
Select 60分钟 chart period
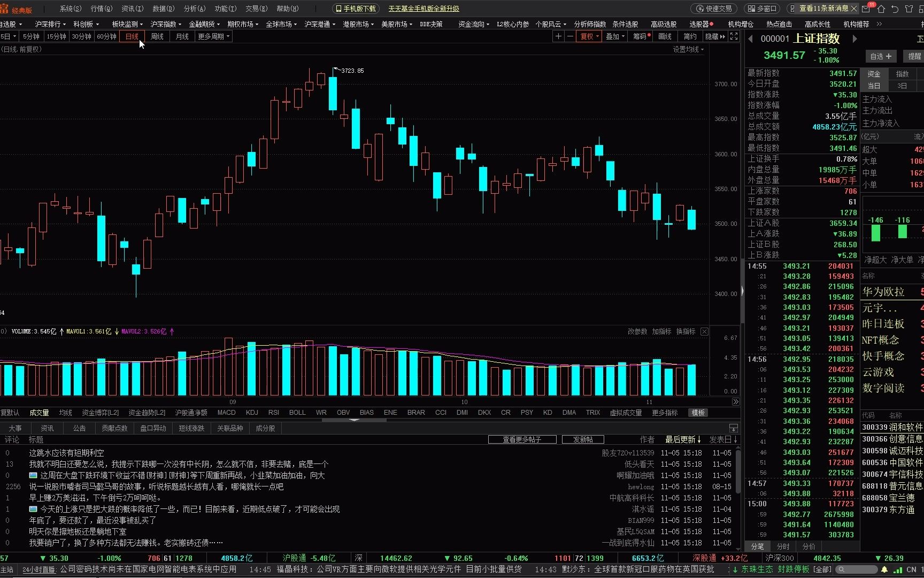pyautogui.click(x=106, y=36)
